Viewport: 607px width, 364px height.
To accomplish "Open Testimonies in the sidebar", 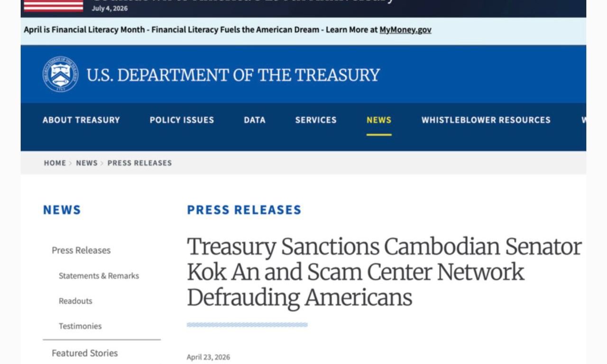I will click(x=80, y=326).
